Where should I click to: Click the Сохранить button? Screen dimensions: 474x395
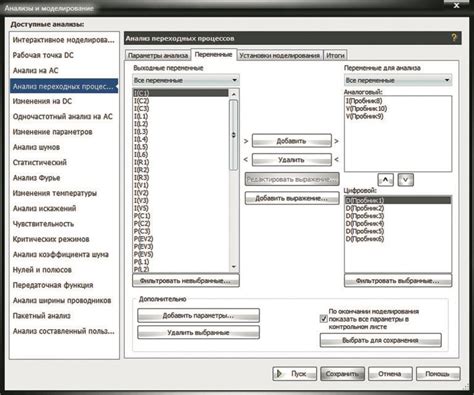(x=342, y=374)
